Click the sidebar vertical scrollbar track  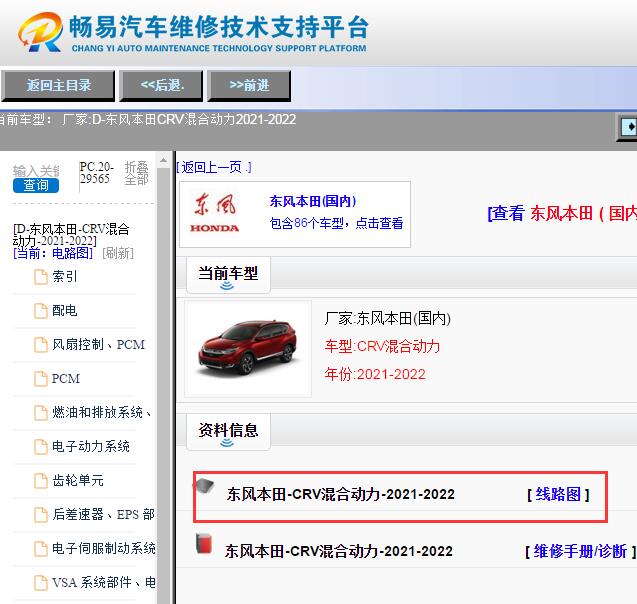pos(163,385)
